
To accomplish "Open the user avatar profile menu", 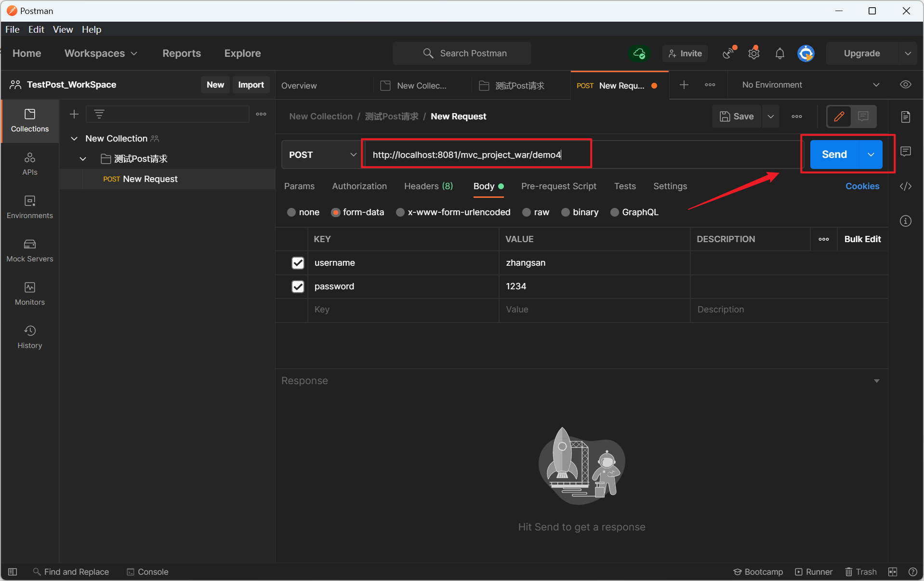I will pyautogui.click(x=806, y=53).
